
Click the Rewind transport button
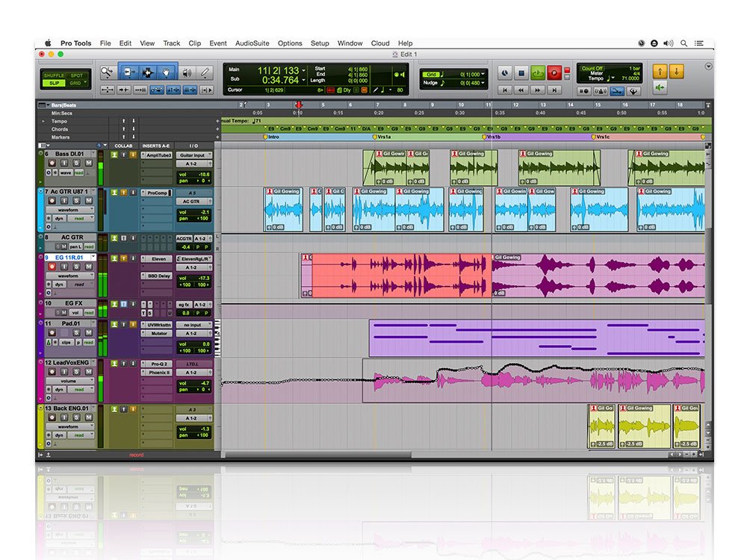click(521, 90)
